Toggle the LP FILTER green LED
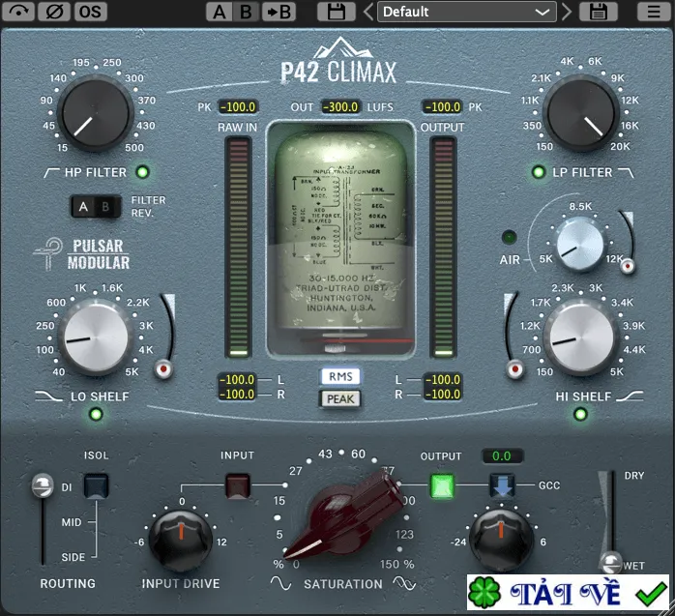 (x=538, y=172)
